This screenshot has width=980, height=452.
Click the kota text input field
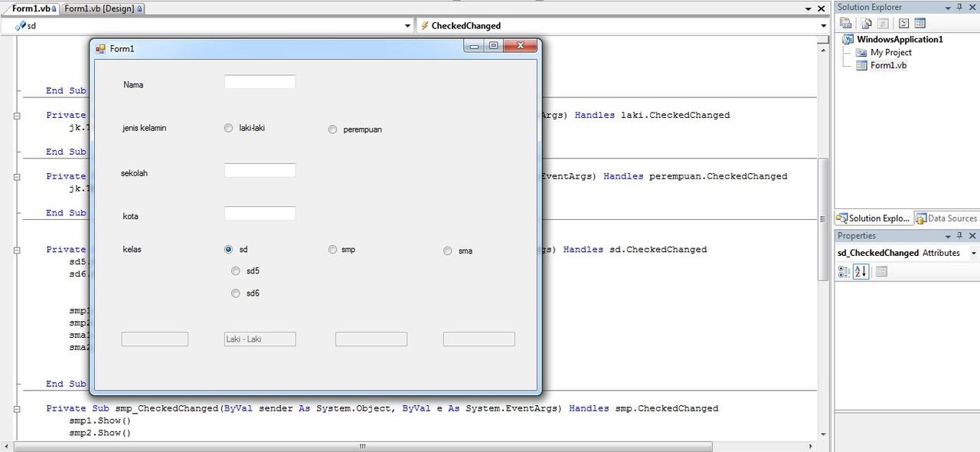(x=260, y=213)
